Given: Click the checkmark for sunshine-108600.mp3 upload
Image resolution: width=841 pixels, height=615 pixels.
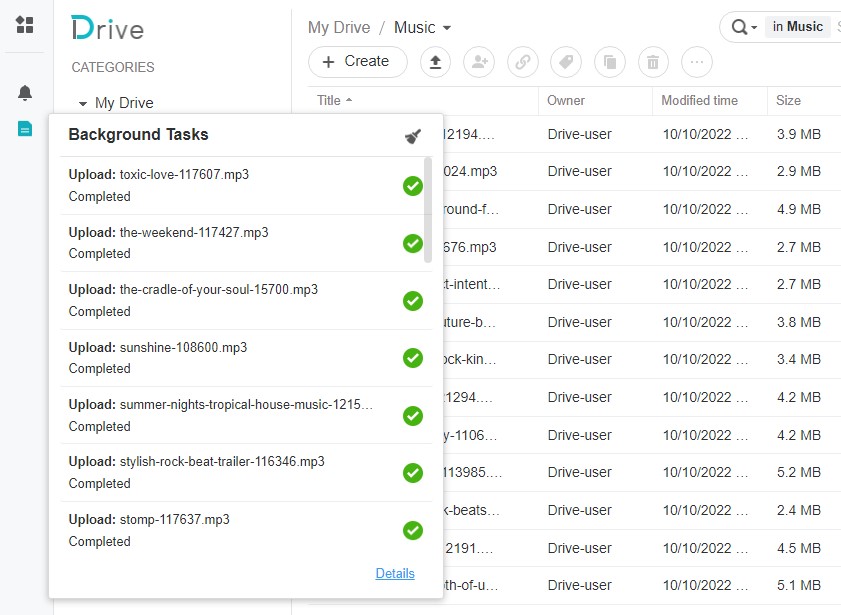Looking at the screenshot, I should 412,358.
